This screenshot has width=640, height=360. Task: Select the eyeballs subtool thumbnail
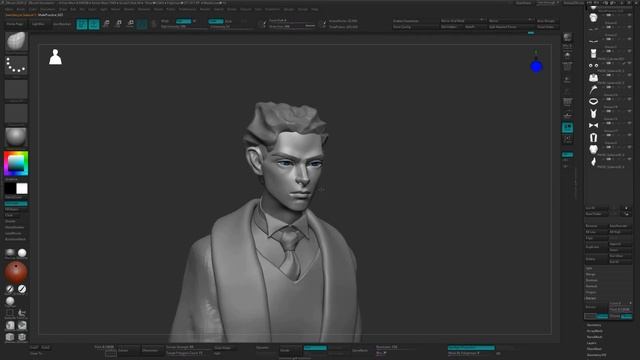(593, 65)
